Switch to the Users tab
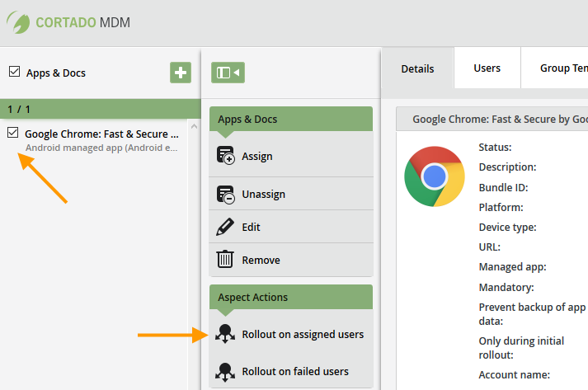This screenshot has width=588, height=390. pyautogui.click(x=487, y=68)
